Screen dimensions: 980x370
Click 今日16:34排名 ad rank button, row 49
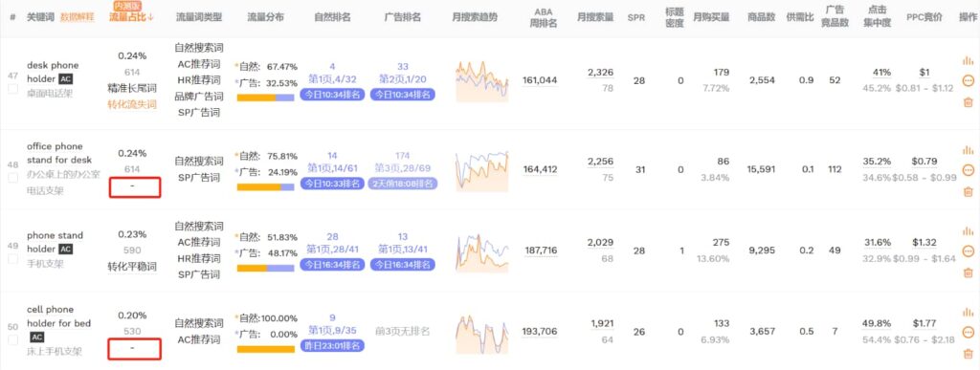click(x=403, y=265)
